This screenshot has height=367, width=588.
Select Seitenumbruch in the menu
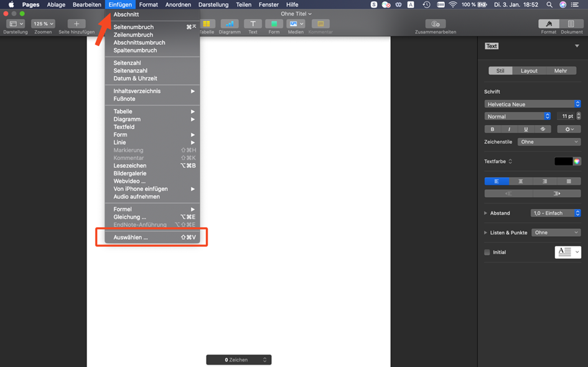[x=152, y=27]
